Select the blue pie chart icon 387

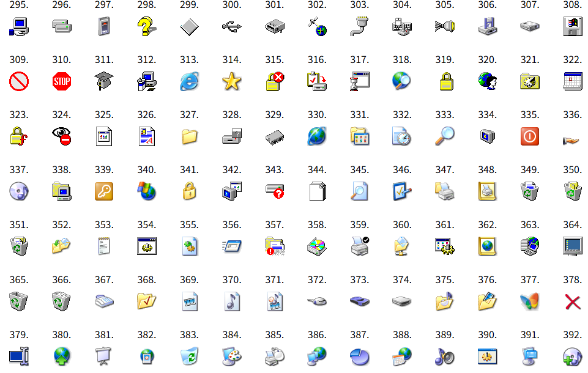coord(360,356)
